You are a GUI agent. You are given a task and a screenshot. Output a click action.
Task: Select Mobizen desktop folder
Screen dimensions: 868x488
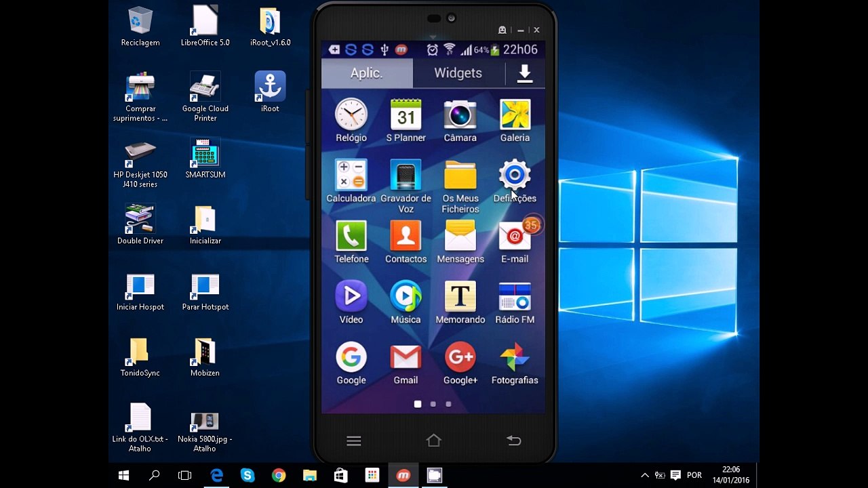tap(205, 357)
